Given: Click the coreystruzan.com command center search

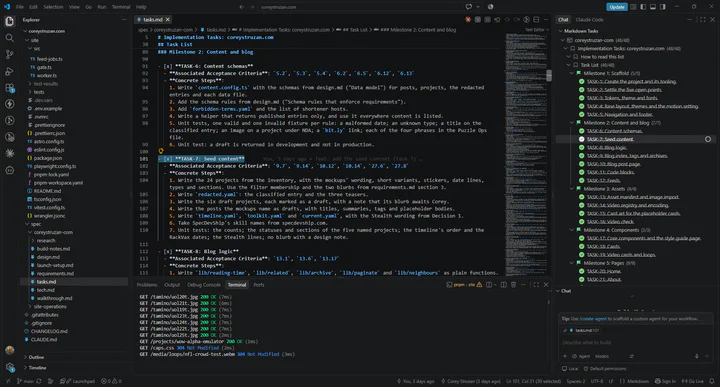Looking at the screenshot, I should coord(360,7).
